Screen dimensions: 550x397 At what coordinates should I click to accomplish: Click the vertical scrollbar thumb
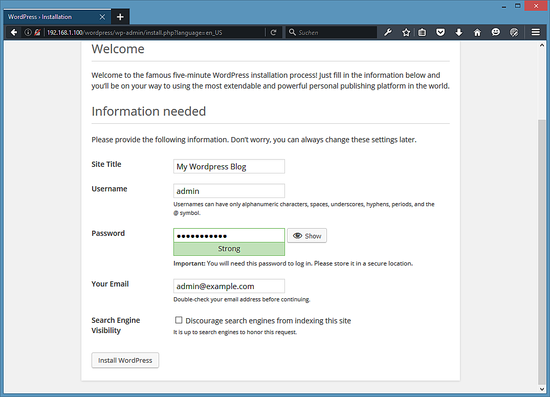click(542, 253)
